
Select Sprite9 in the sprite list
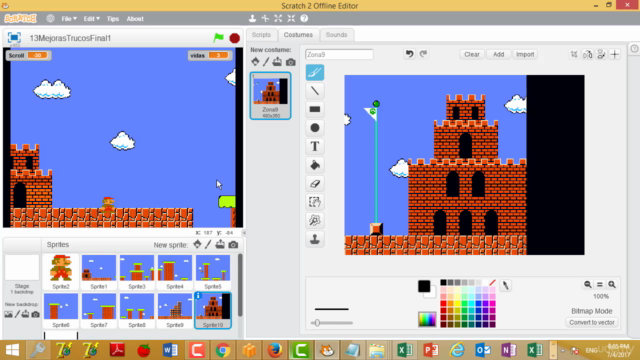[175, 310]
